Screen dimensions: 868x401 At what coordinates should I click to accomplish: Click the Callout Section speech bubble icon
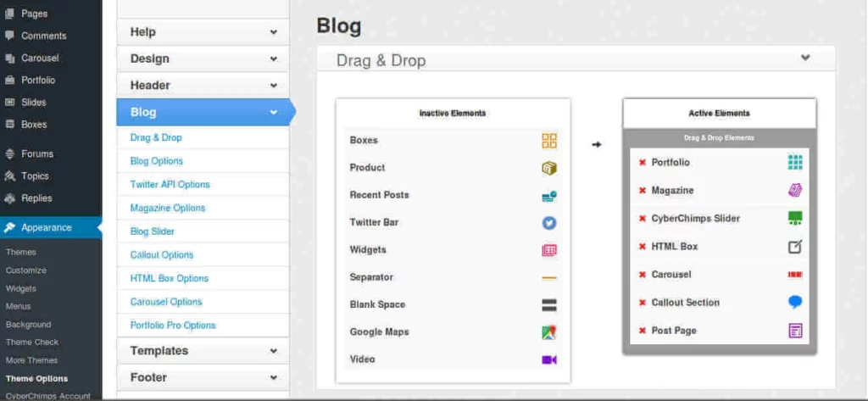(x=795, y=303)
